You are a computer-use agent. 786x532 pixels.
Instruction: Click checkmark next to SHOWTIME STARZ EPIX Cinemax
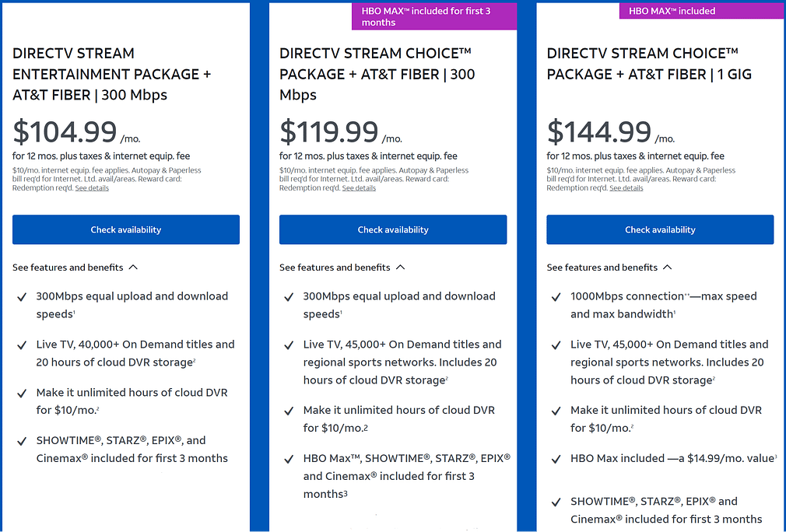pos(22,441)
